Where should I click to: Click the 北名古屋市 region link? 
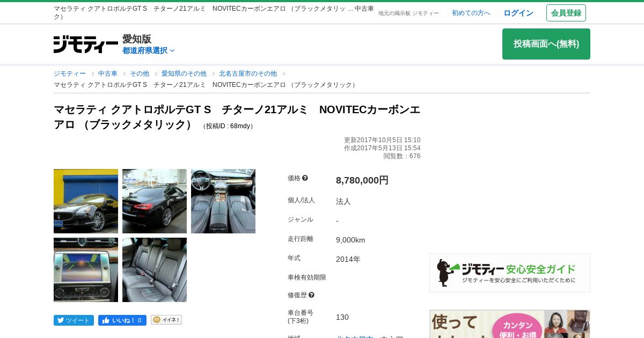355,337
